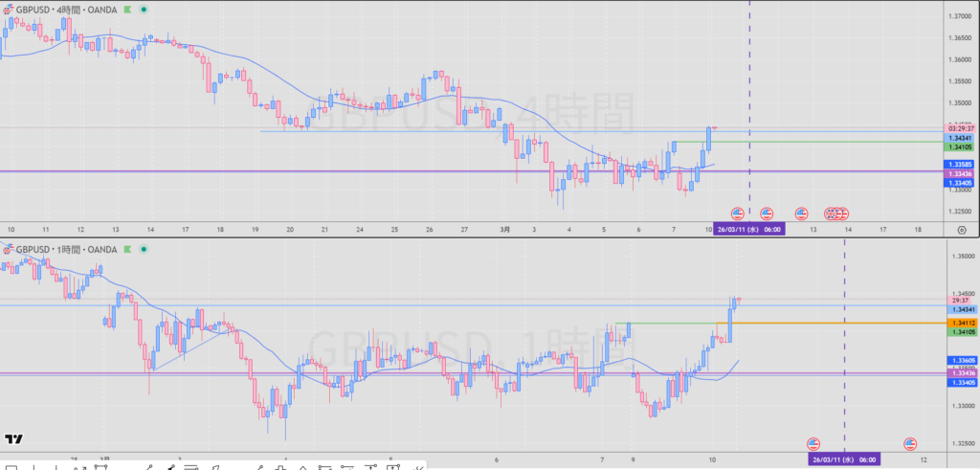Click purple 1.33436 price label in 4時間 chart
This screenshot has height=470, width=980.
(960, 173)
